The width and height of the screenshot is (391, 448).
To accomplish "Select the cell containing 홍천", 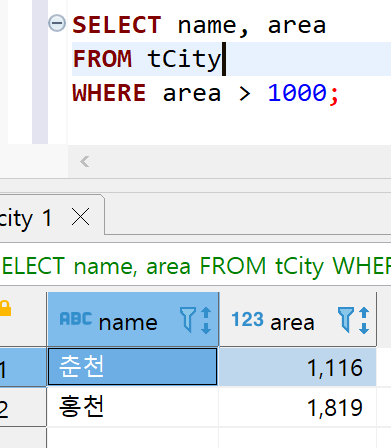I will click(x=133, y=407).
